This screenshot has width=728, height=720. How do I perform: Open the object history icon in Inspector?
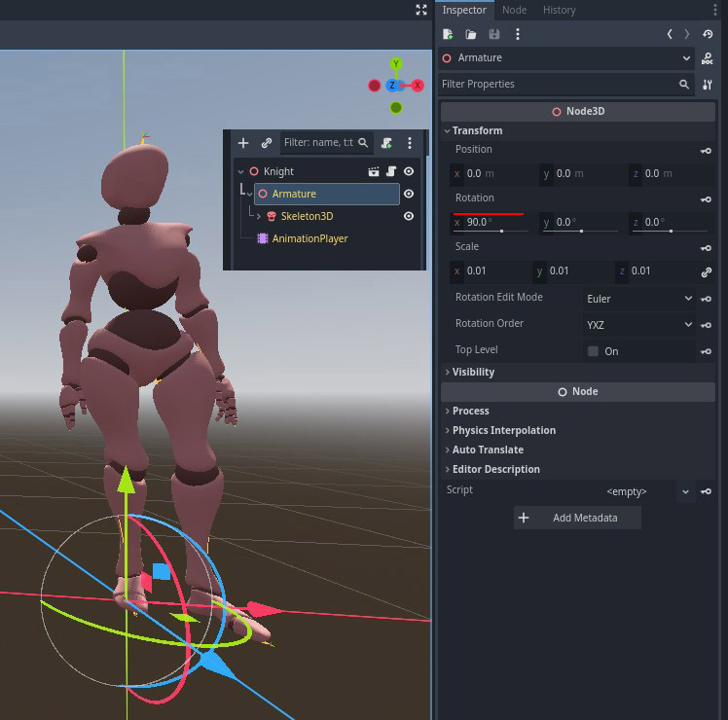tap(708, 34)
